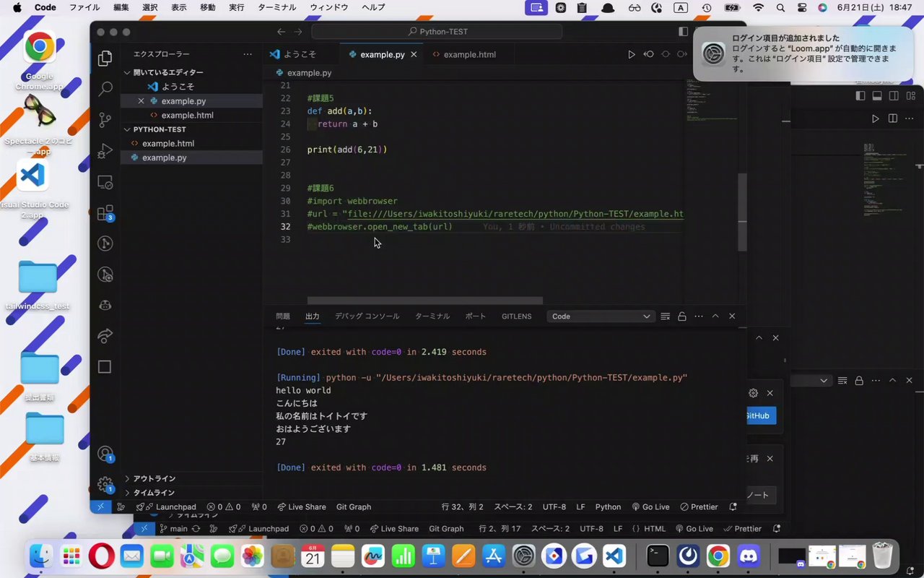Open the Explorer view in the activity bar
924x578 pixels.
105,59
